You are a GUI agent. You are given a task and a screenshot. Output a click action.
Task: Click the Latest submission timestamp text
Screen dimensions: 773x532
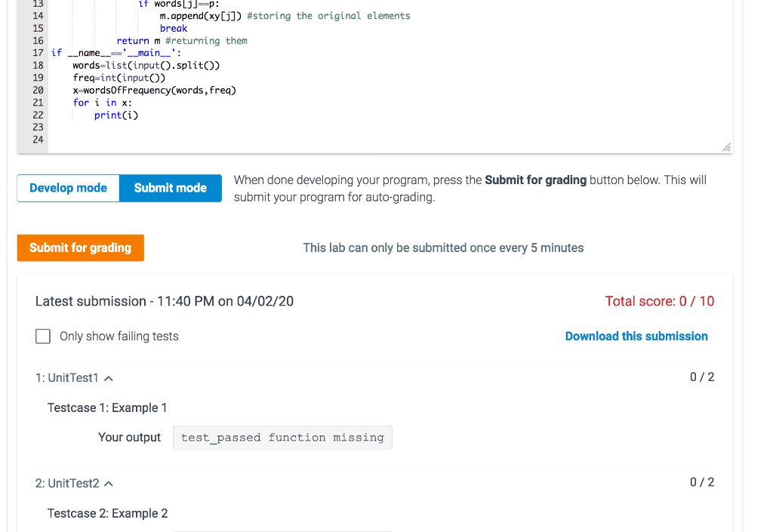click(164, 302)
